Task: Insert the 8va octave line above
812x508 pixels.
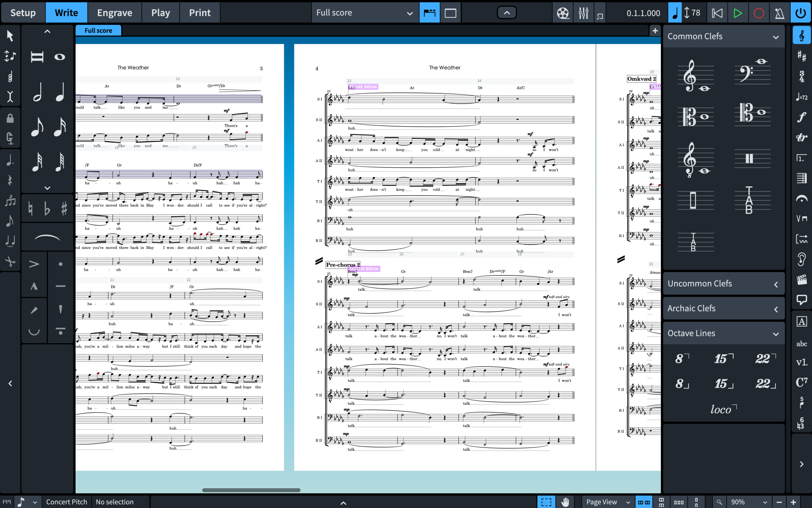Action: coord(682,358)
